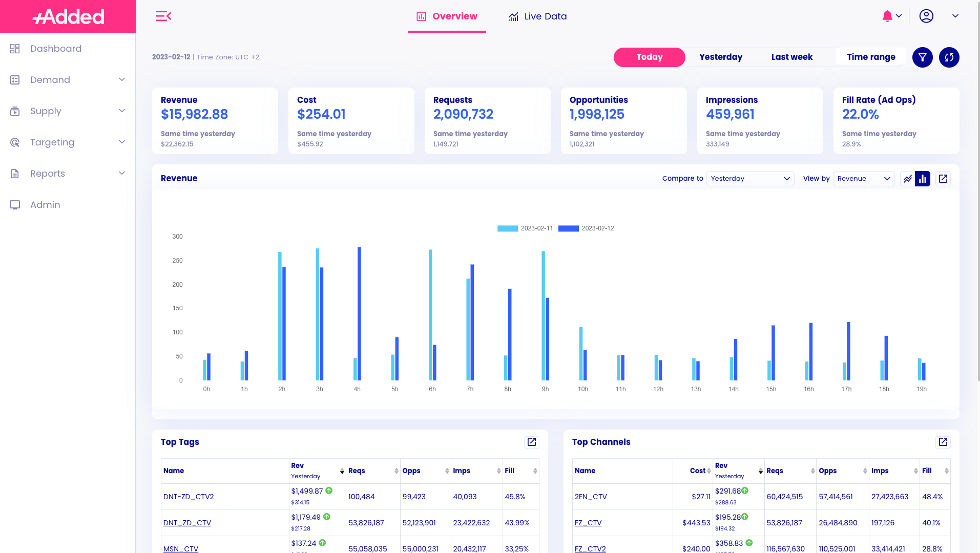Open Dashboard in the sidebar

click(x=56, y=49)
